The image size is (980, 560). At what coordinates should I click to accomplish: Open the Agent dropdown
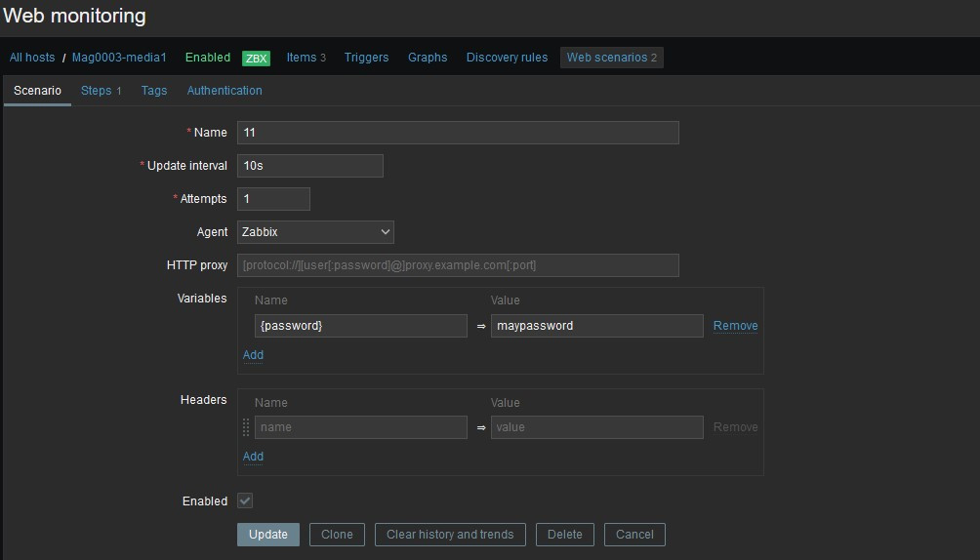tap(315, 232)
